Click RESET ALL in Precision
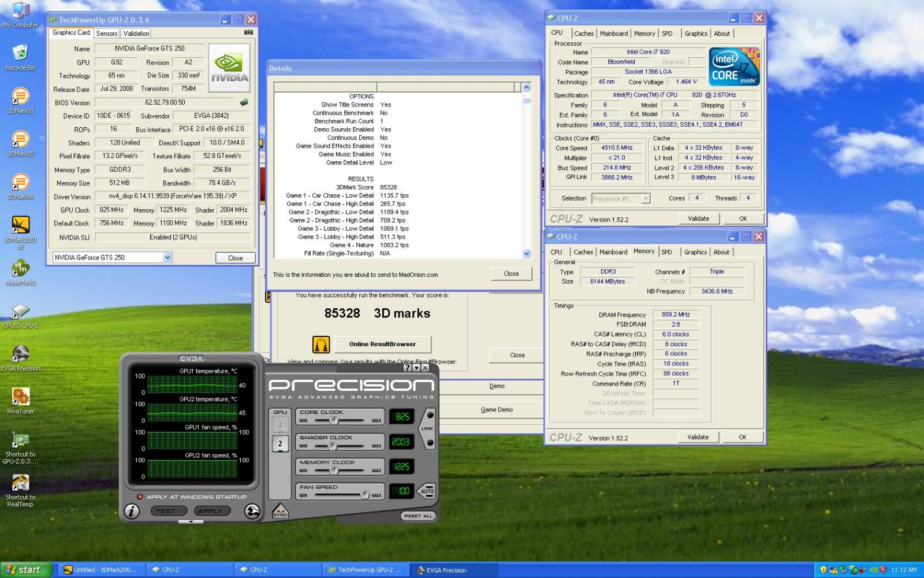 [x=418, y=516]
